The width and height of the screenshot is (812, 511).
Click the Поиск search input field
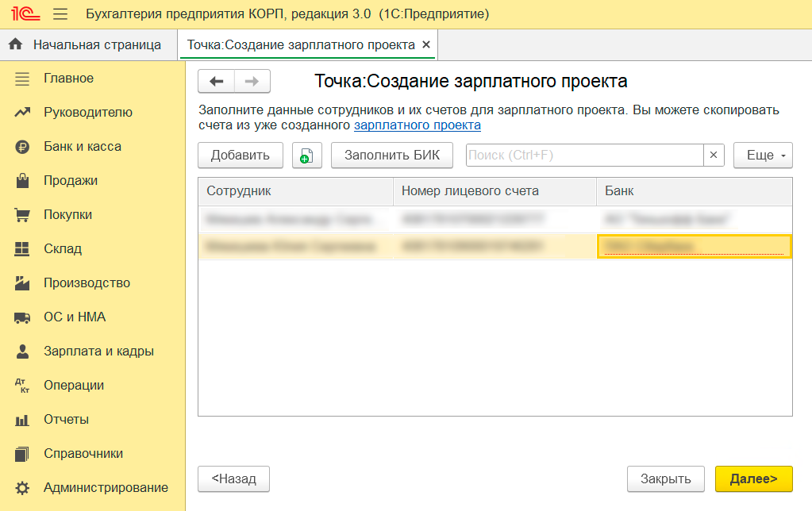[583, 156]
